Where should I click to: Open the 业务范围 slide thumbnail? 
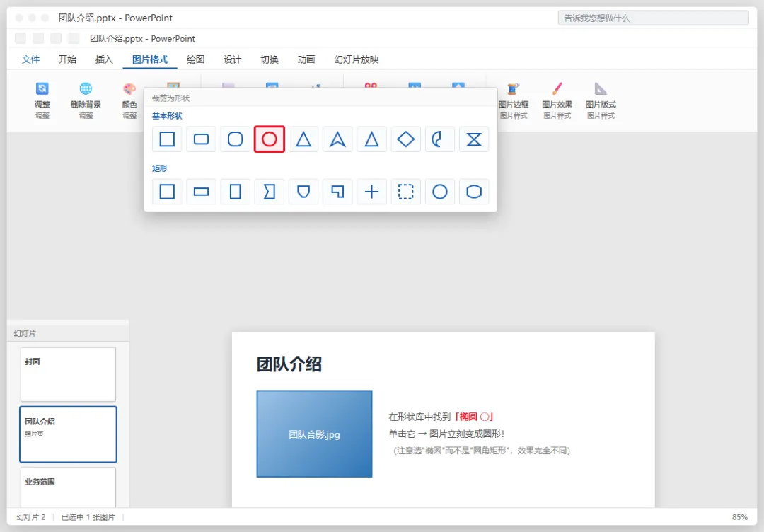pyautogui.click(x=68, y=487)
